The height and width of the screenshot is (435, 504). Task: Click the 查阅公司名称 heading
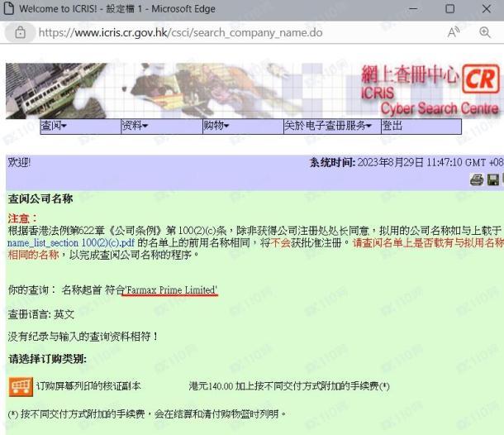(40, 198)
